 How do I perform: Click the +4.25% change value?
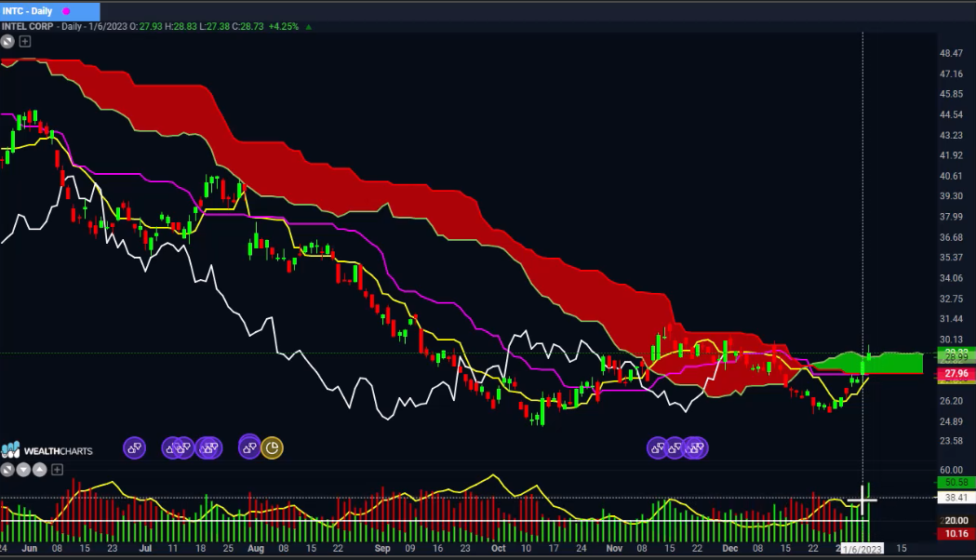pyautogui.click(x=284, y=27)
